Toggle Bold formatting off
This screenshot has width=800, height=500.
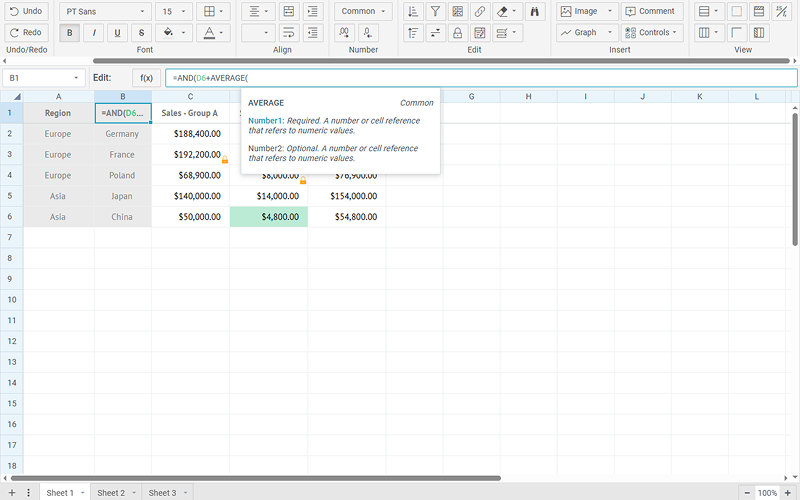point(70,33)
